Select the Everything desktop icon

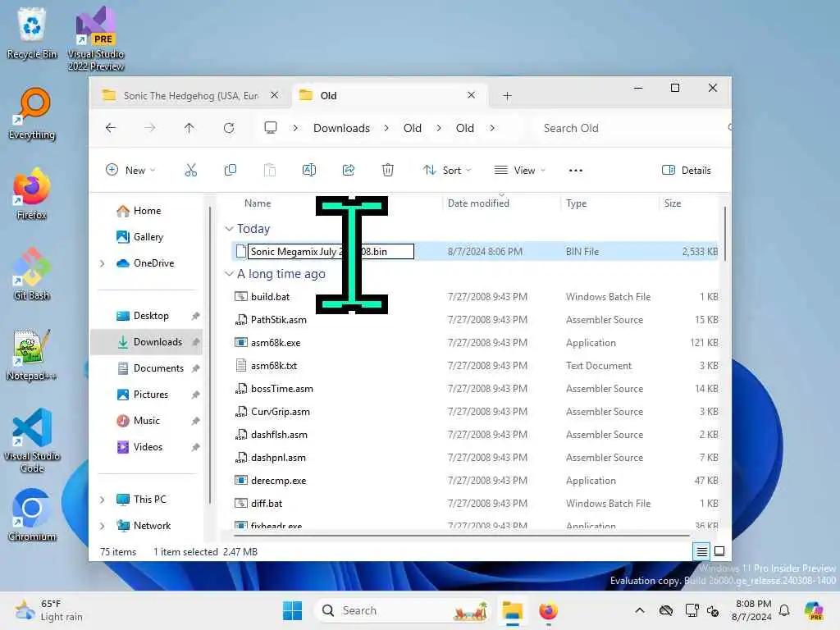click(32, 113)
